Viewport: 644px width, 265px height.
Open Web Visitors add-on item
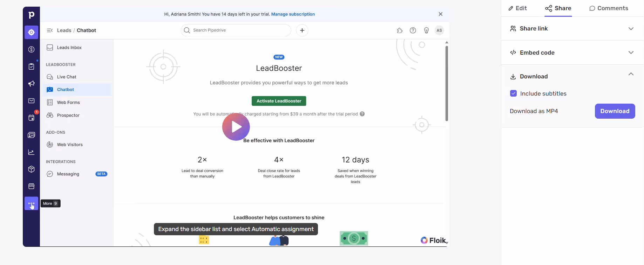coord(77,145)
